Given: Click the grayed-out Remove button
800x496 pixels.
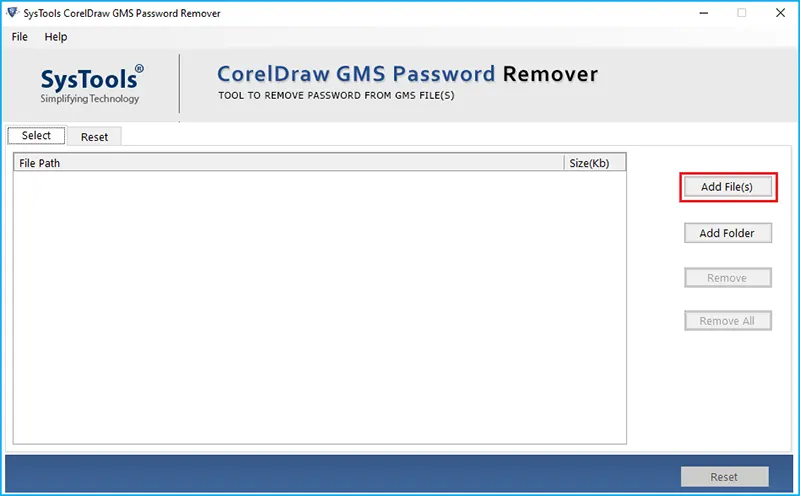Looking at the screenshot, I should [727, 278].
